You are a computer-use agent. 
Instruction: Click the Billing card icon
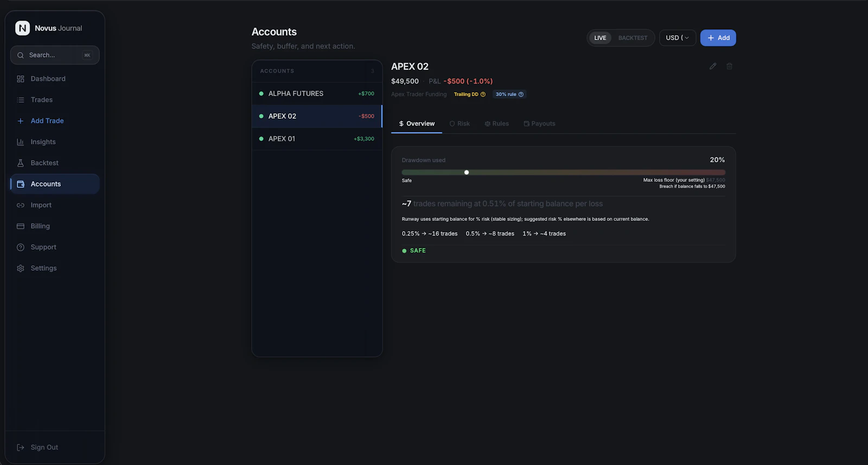click(x=21, y=226)
